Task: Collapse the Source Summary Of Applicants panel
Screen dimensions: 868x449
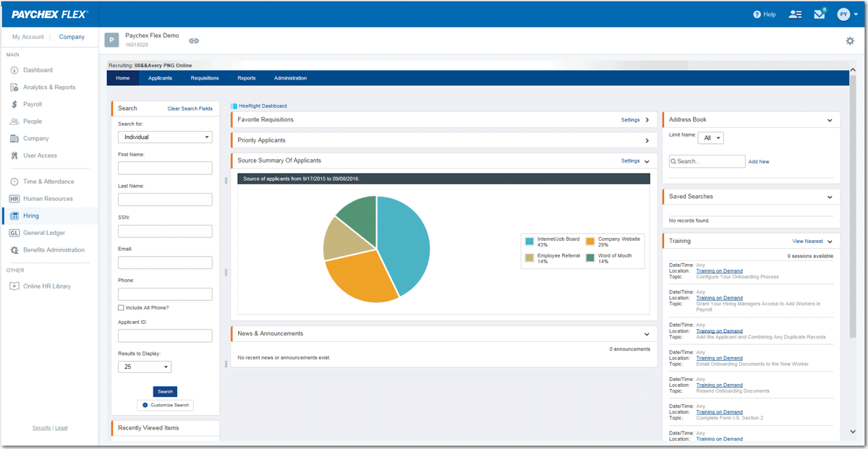Action: (647, 161)
